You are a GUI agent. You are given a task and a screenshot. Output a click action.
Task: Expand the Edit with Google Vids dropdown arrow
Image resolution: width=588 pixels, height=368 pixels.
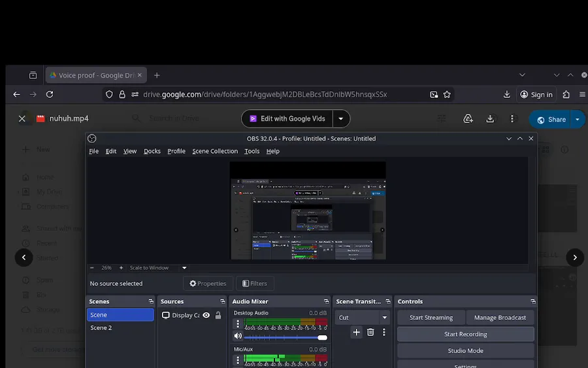pos(341,118)
